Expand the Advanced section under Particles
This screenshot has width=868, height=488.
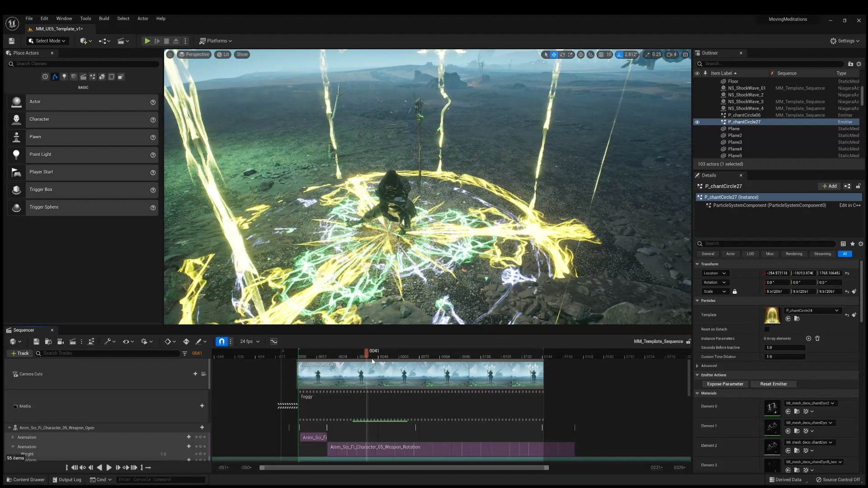697,366
